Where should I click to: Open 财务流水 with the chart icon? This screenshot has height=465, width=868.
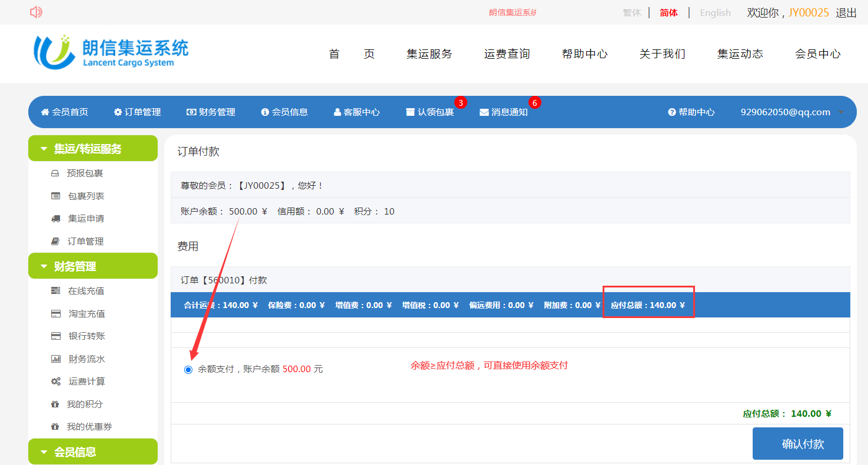pos(87,359)
